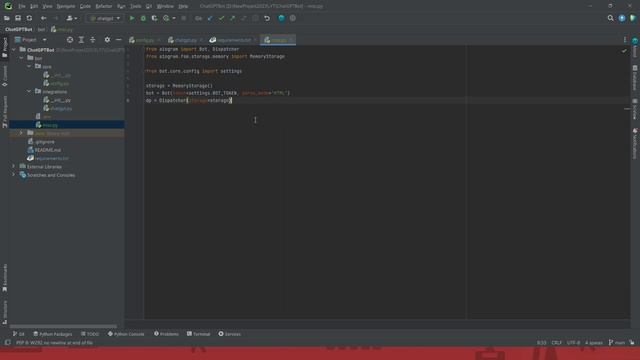This screenshot has width=640, height=360.
Task: Click the CRLF line separator widget
Action: tap(557, 343)
